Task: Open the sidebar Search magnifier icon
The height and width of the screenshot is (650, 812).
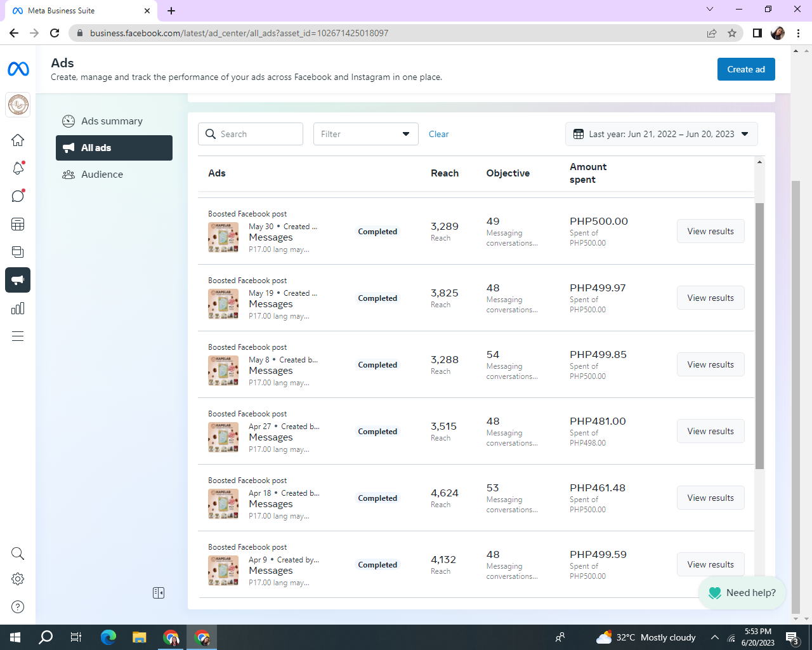Action: point(18,554)
